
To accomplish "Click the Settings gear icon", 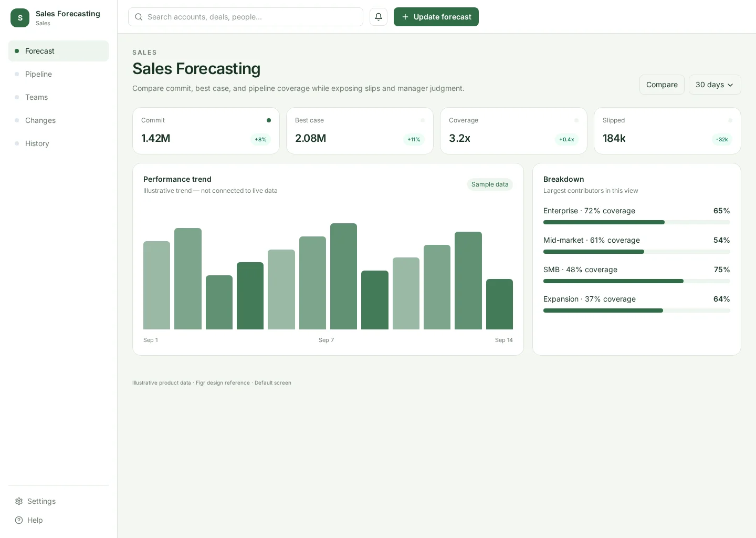I will coord(19,501).
